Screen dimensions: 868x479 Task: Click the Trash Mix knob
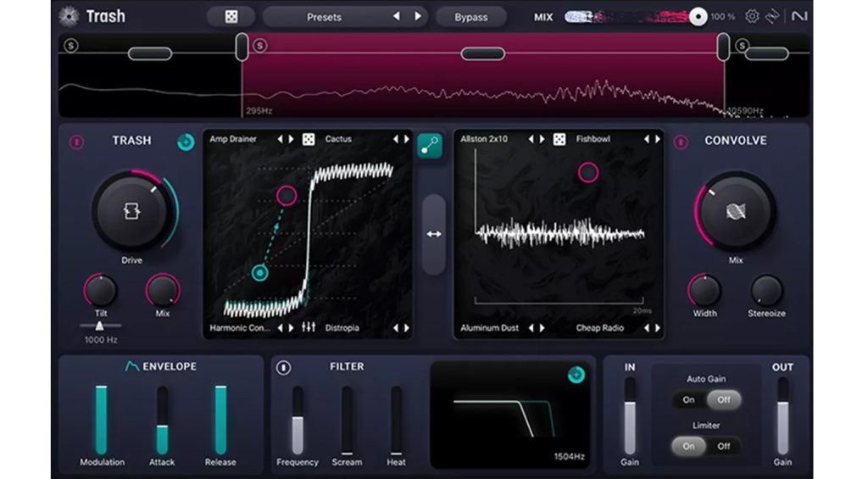pos(163,290)
